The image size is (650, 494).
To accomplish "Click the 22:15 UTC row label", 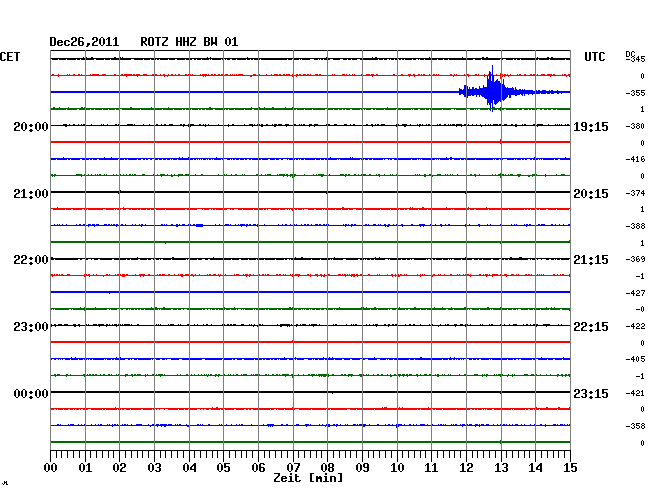I will pyautogui.click(x=591, y=327).
